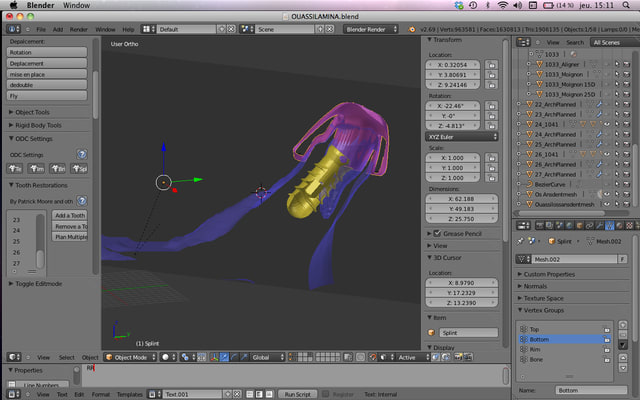The height and width of the screenshot is (400, 640).
Task: Click the Run Script button
Action: tap(297, 395)
